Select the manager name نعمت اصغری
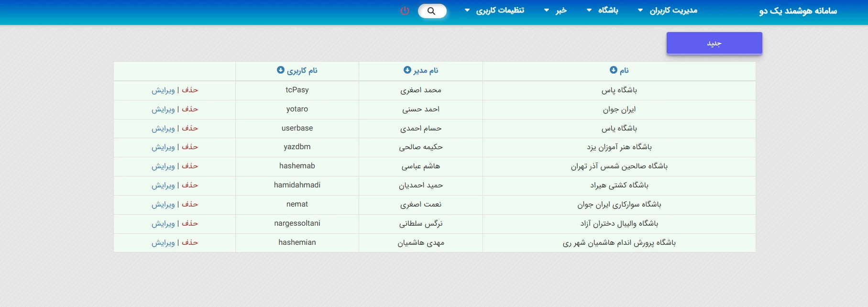This screenshot has height=307, width=868. click(421, 204)
